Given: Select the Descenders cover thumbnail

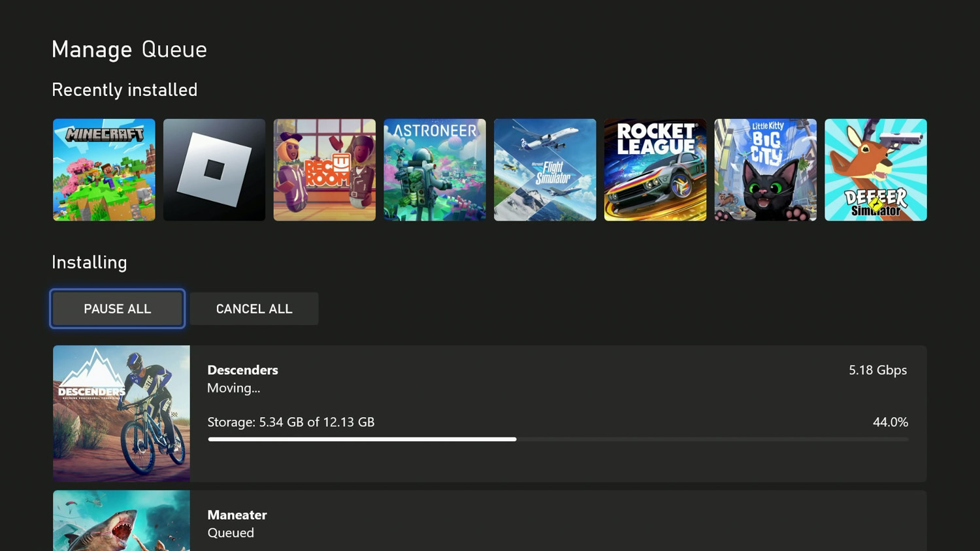Looking at the screenshot, I should (x=122, y=414).
